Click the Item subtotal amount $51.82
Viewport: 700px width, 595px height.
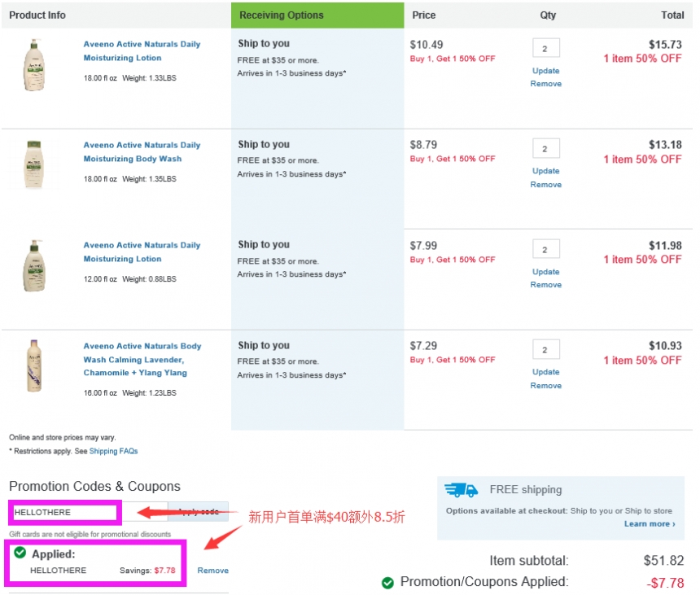coord(663,561)
